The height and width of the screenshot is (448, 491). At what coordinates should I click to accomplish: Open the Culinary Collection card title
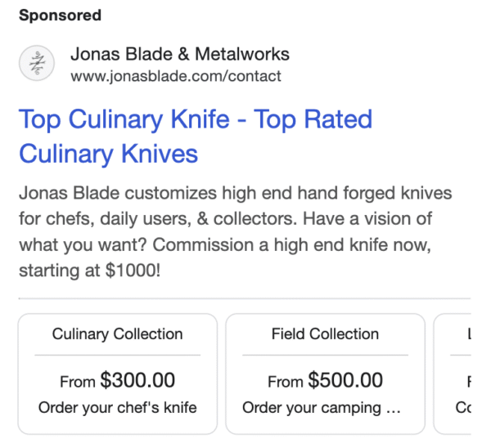tap(117, 334)
